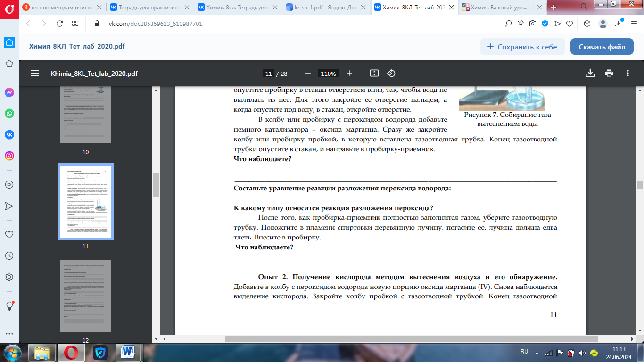Open VK messenger in Opera sidebar
Image resolution: width=644 pixels, height=362 pixels.
click(9, 134)
